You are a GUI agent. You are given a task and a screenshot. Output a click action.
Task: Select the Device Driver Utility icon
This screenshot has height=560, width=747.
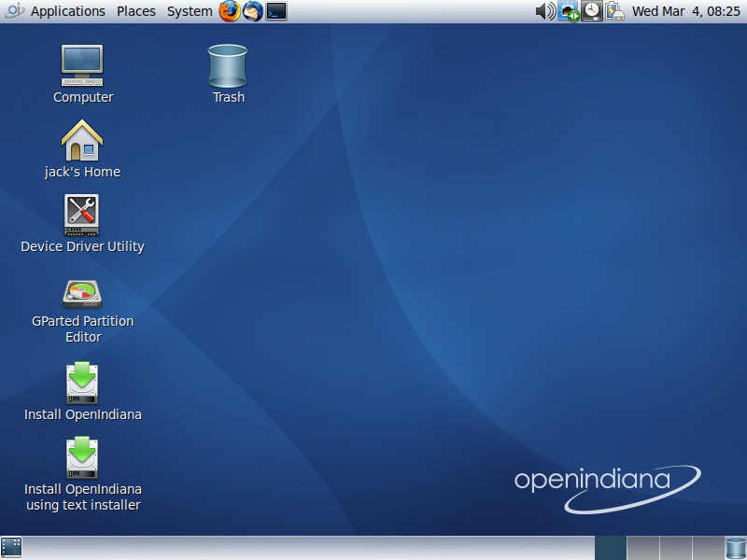pos(82,215)
